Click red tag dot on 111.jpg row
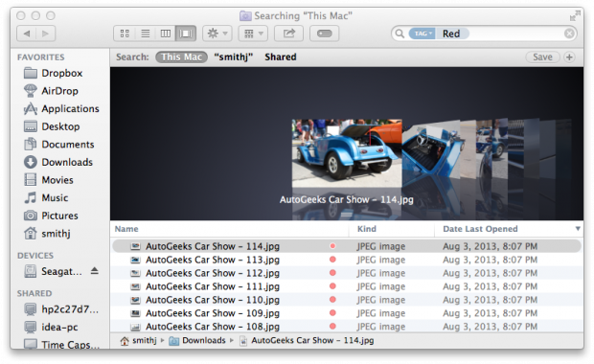The image size is (594, 364). coord(332,286)
